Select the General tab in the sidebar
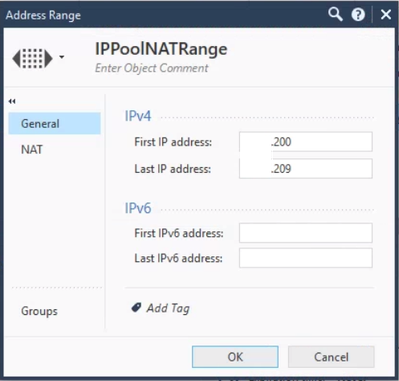The height and width of the screenshot is (381, 399). [54, 124]
